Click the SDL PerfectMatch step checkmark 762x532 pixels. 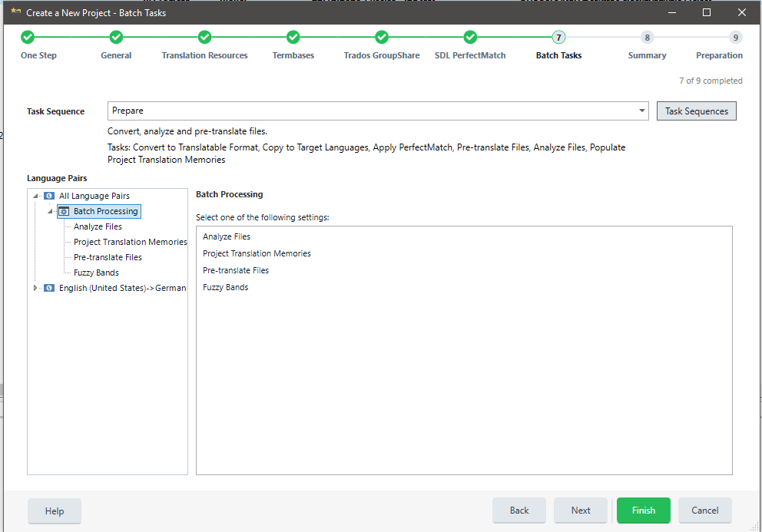pos(470,38)
